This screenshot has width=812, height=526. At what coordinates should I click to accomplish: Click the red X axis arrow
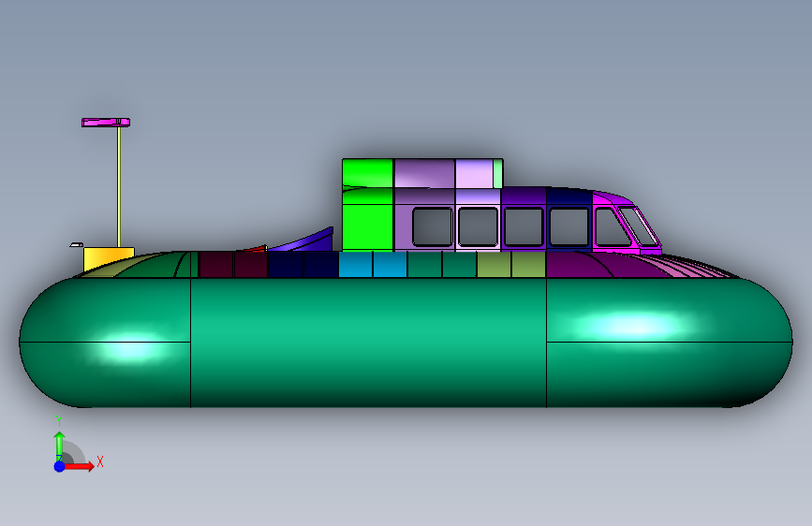click(79, 466)
